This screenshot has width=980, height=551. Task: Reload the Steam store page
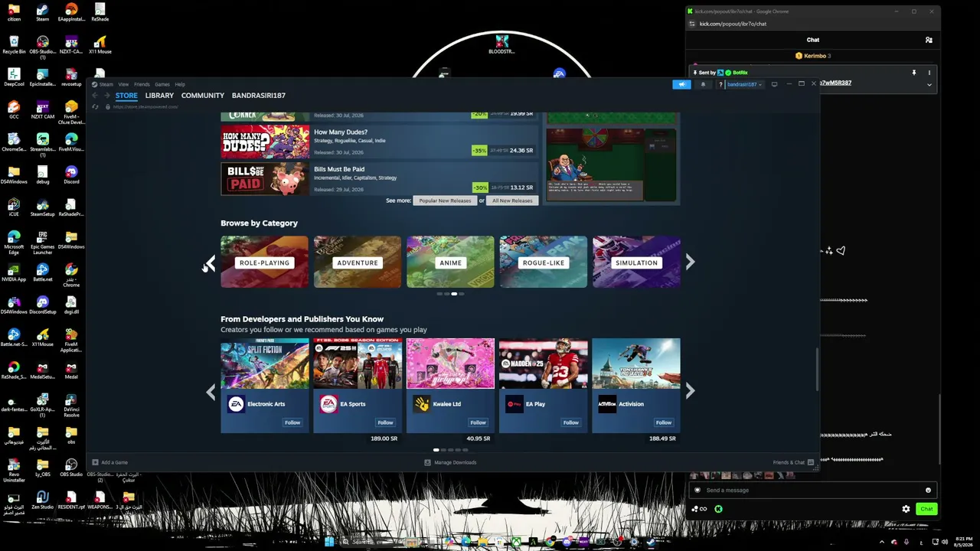95,106
